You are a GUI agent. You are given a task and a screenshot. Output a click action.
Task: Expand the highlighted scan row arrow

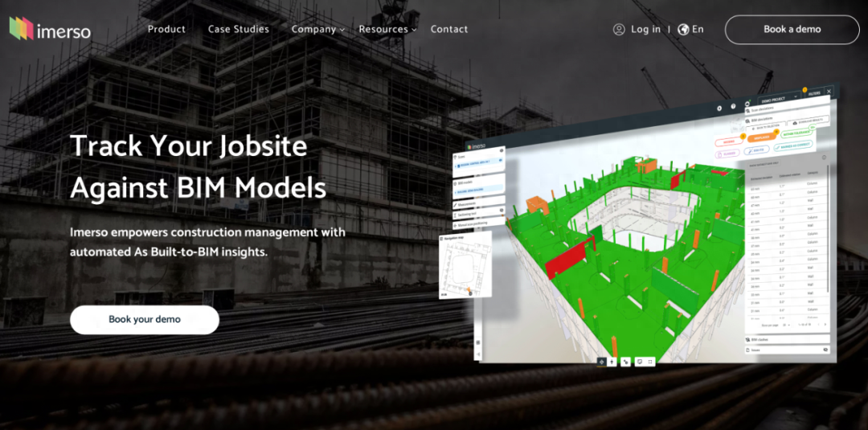coord(456,166)
